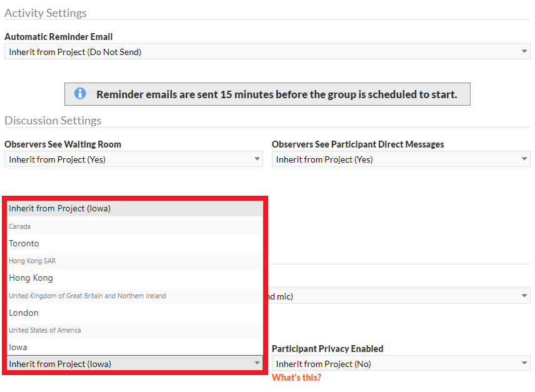Viewport: 535px width, 392px height.
Task: Click the United States of America group header
Action: pyautogui.click(x=135, y=330)
